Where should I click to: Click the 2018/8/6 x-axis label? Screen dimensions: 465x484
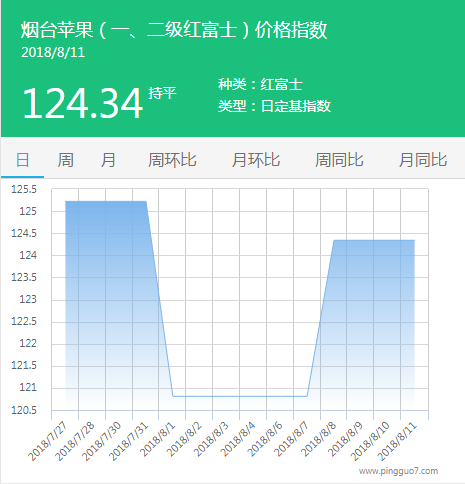[x=265, y=439]
